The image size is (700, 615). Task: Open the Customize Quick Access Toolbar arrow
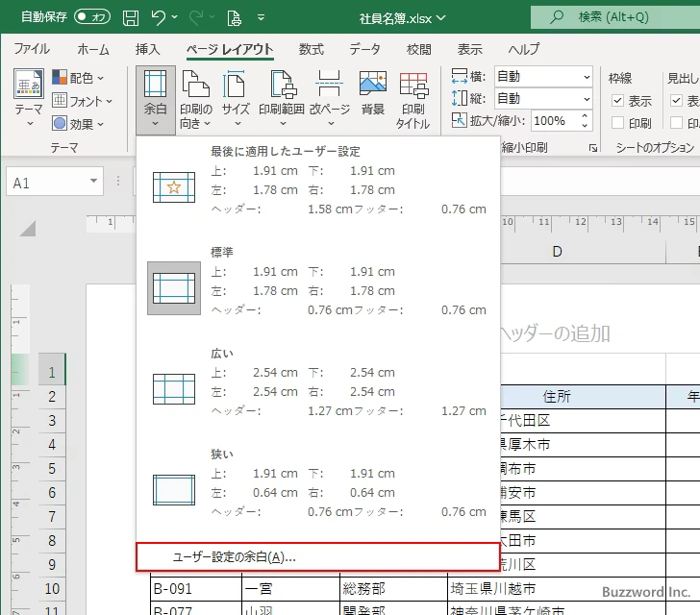pos(262,17)
